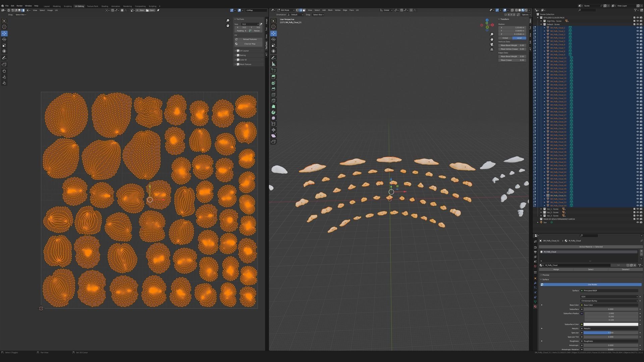Hide SM_Puffy_Cloud_1 with its eye icon

click(638, 28)
